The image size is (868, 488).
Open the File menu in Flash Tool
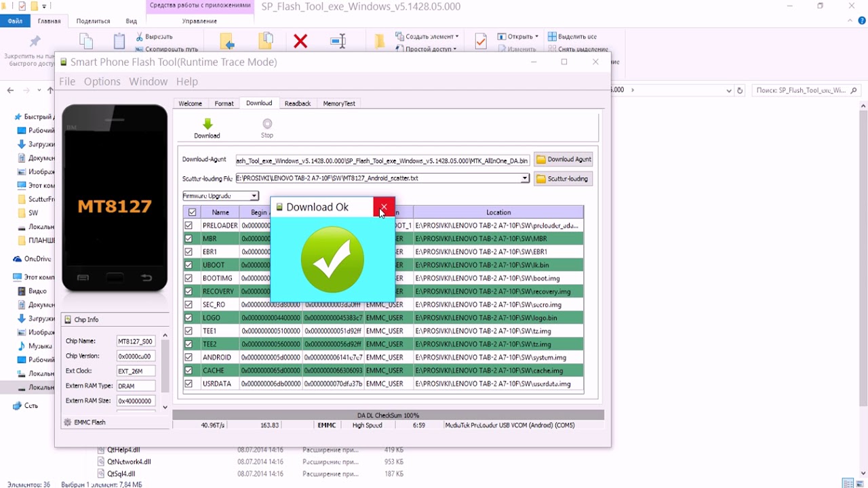pyautogui.click(x=67, y=81)
